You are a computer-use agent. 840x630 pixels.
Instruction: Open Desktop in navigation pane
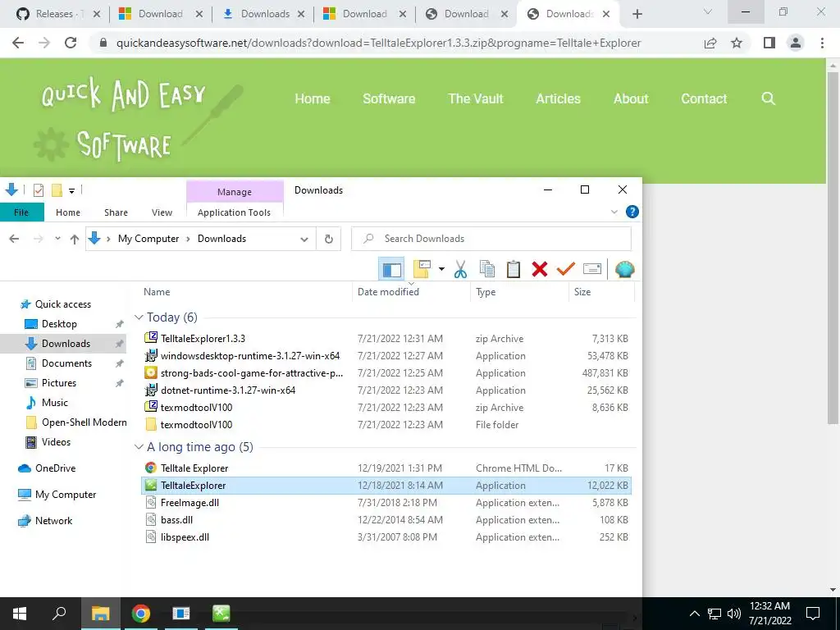coord(59,324)
